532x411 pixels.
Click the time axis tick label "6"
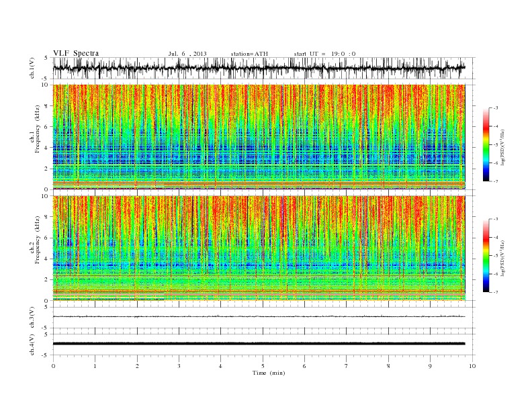pos(305,366)
